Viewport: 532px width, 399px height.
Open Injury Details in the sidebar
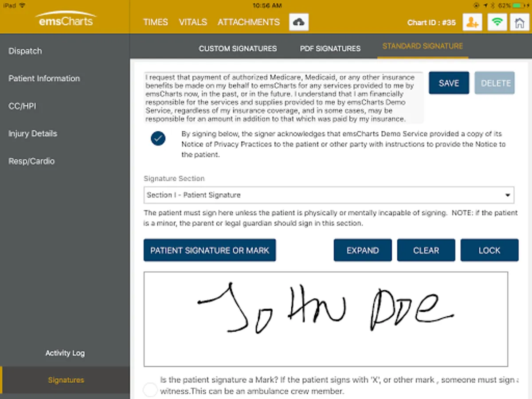coord(33,133)
